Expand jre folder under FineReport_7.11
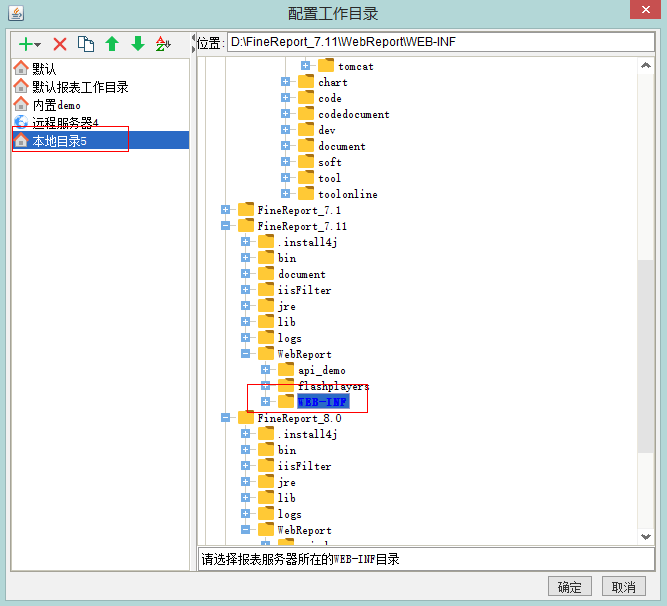The image size is (667, 606). pos(245,305)
